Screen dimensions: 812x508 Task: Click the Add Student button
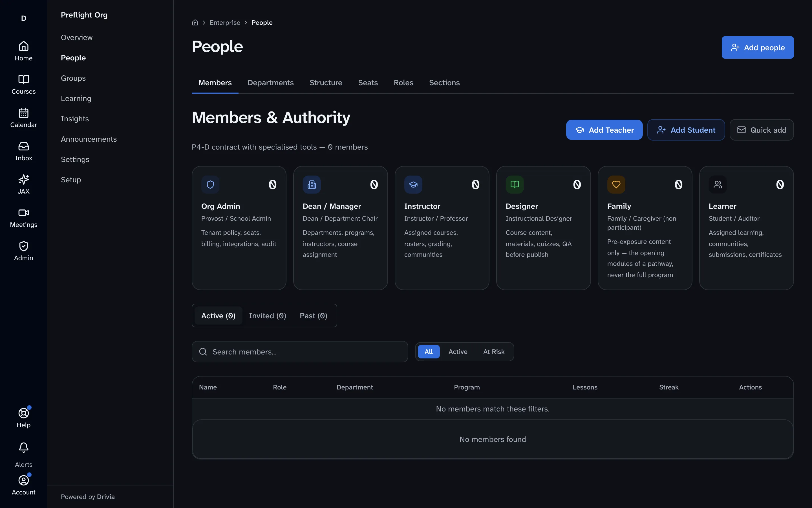(x=686, y=130)
